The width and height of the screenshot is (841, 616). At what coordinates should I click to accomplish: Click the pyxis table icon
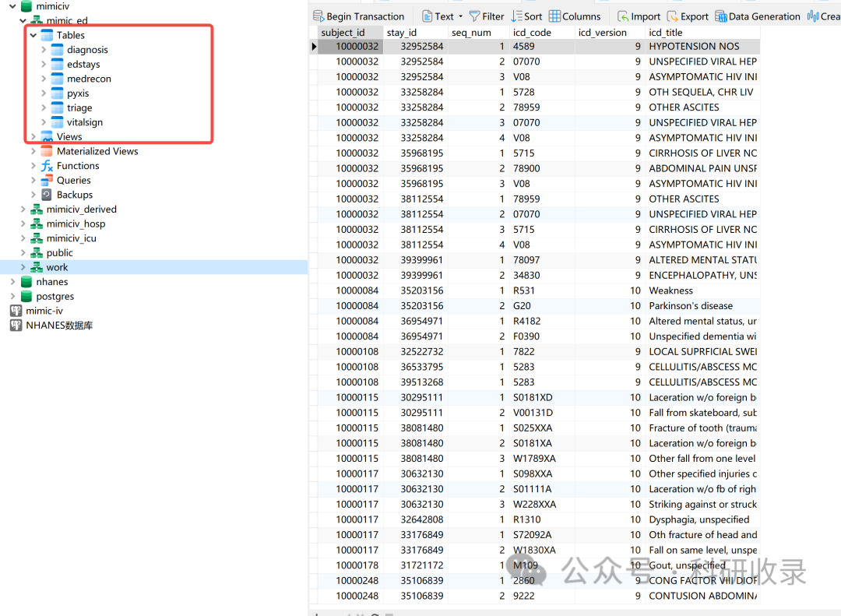pos(57,93)
